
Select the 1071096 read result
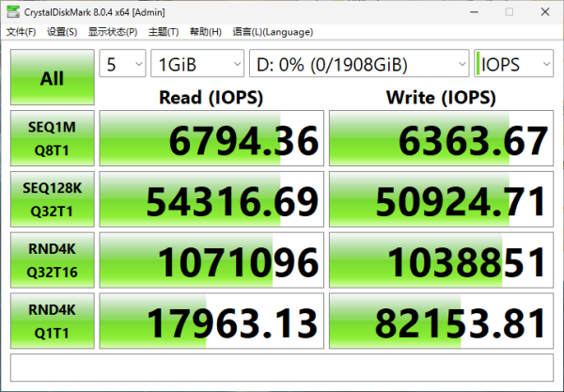tap(211, 260)
